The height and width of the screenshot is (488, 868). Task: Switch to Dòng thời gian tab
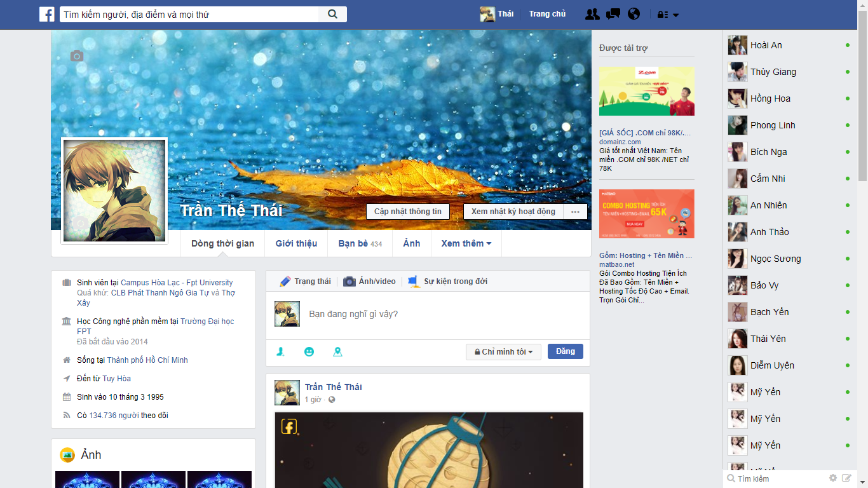[x=222, y=243]
